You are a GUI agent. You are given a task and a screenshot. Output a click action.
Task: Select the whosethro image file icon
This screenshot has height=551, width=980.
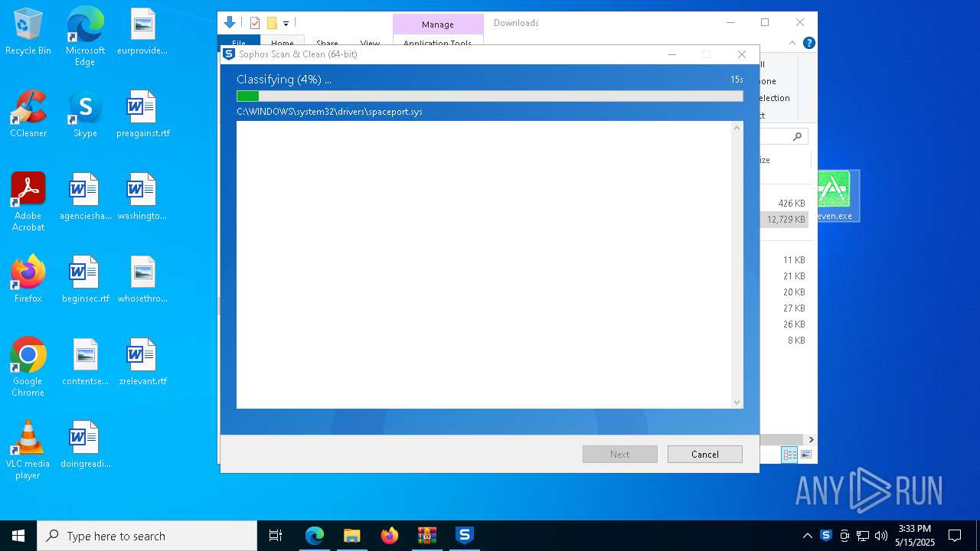pos(142,279)
